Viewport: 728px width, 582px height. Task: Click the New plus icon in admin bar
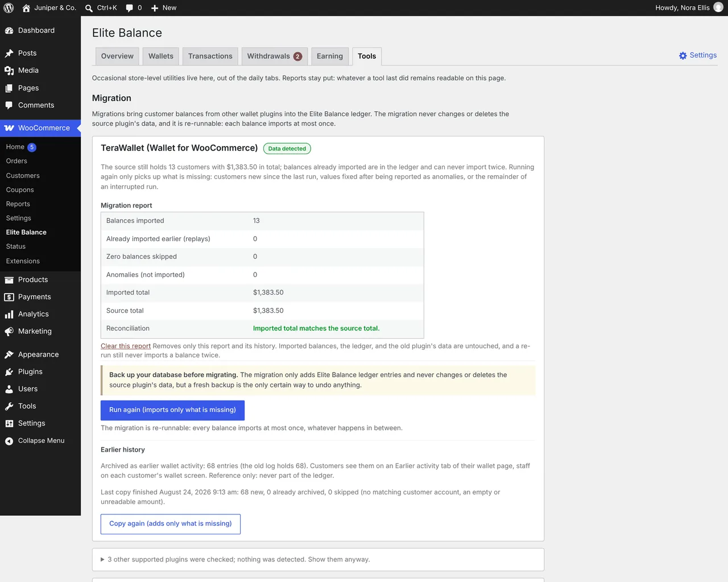pyautogui.click(x=155, y=8)
